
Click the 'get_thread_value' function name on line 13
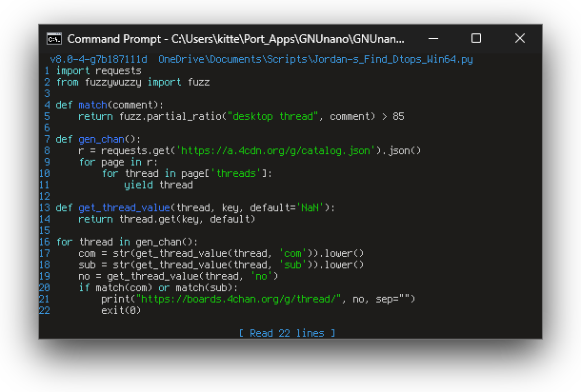pos(124,207)
